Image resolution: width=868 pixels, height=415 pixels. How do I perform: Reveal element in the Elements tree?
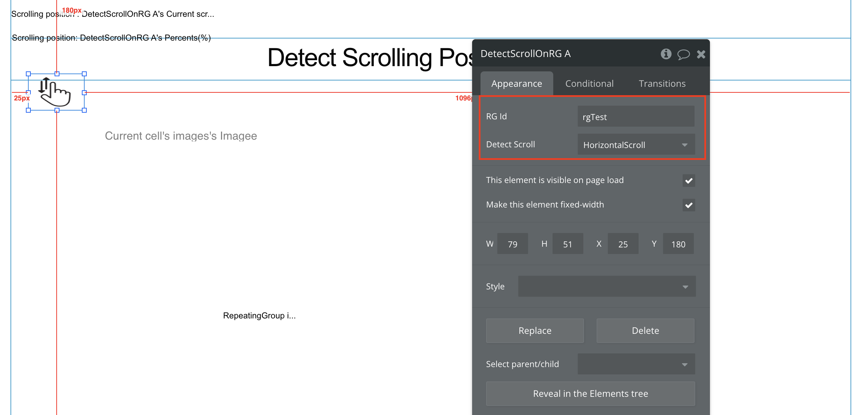(x=589, y=394)
